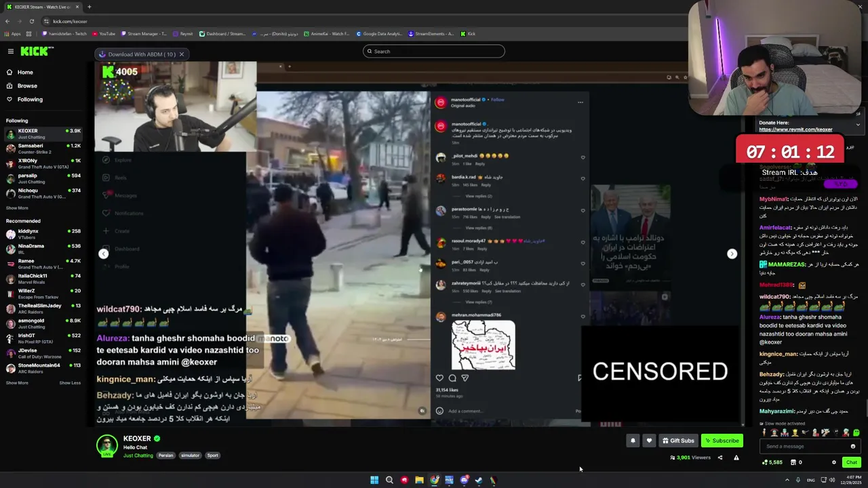868x488 pixels.
Task: Open Nichoqu channel in the sidebar
Action: tap(43, 193)
